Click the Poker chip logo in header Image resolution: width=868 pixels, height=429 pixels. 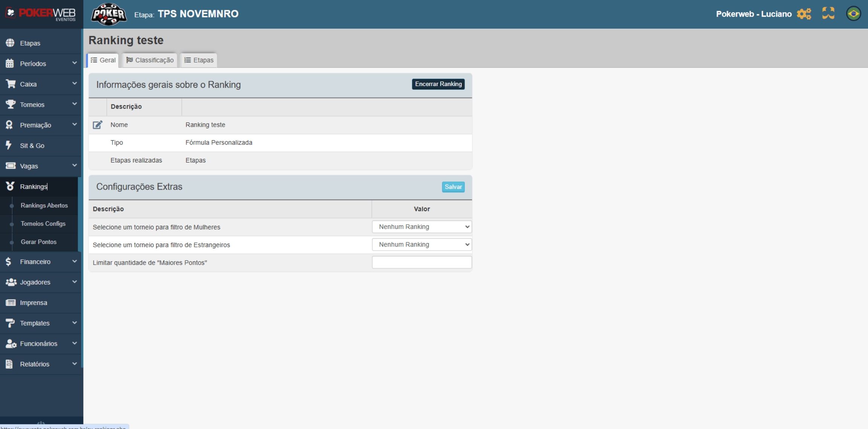click(x=109, y=14)
